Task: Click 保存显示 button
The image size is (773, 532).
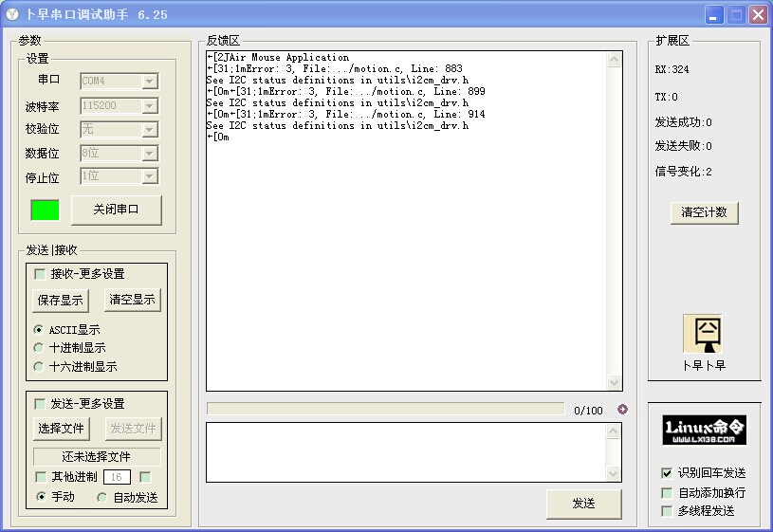Action: (61, 301)
